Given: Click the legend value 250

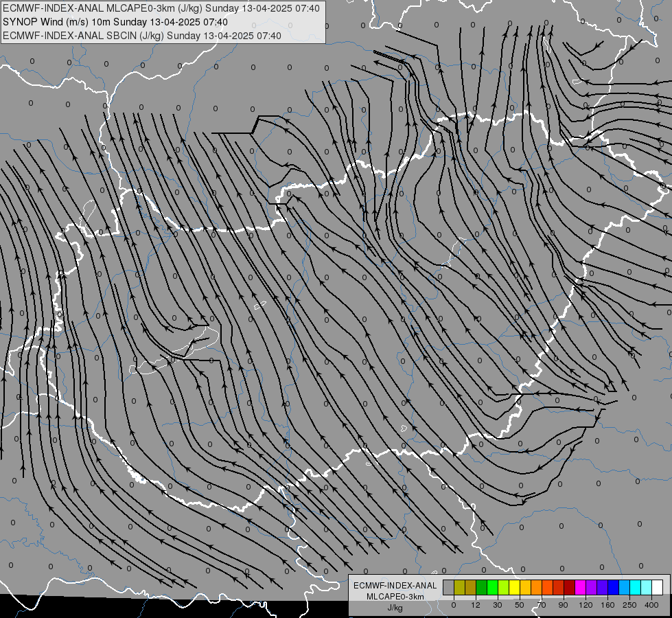Looking at the screenshot, I should (629, 605).
